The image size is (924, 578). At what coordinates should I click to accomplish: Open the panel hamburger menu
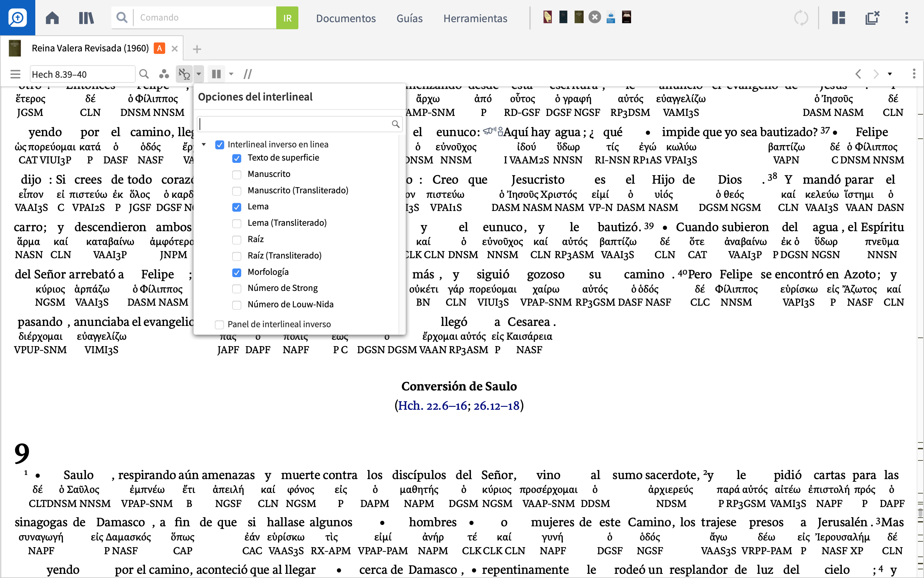pyautogui.click(x=15, y=74)
